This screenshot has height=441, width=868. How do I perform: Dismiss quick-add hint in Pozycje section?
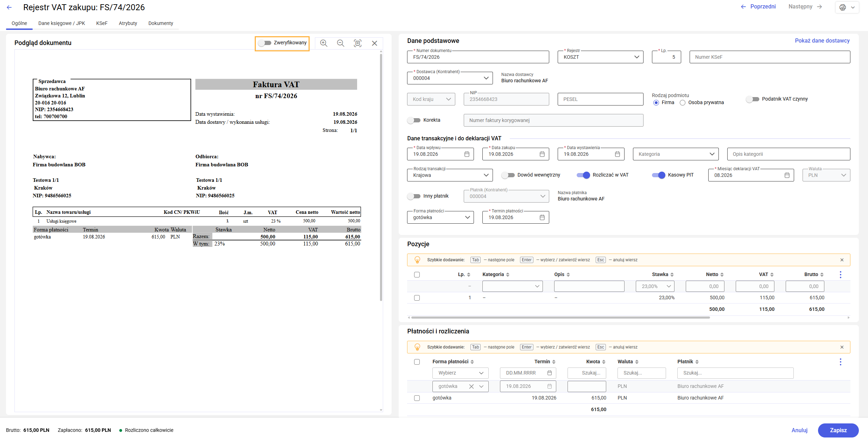(x=842, y=260)
